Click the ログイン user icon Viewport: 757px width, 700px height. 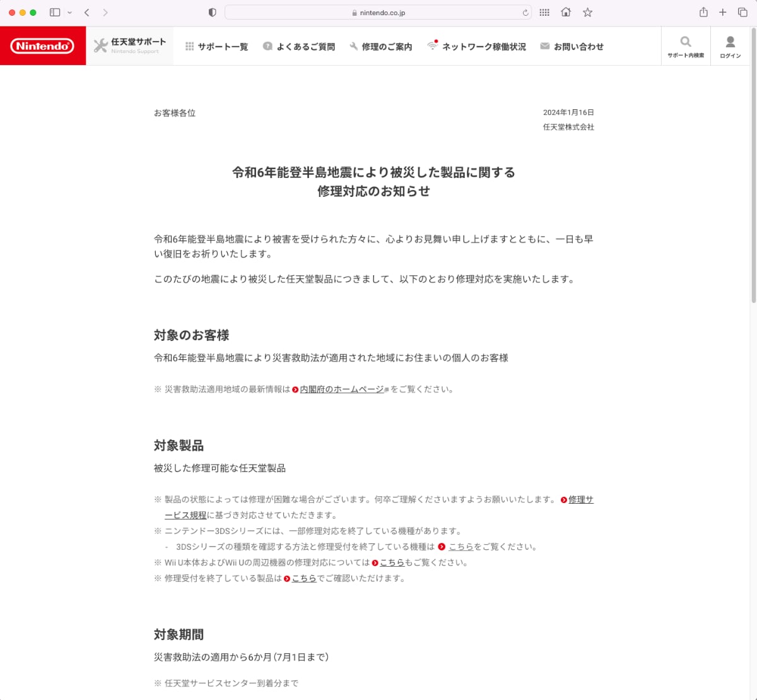[x=731, y=42]
